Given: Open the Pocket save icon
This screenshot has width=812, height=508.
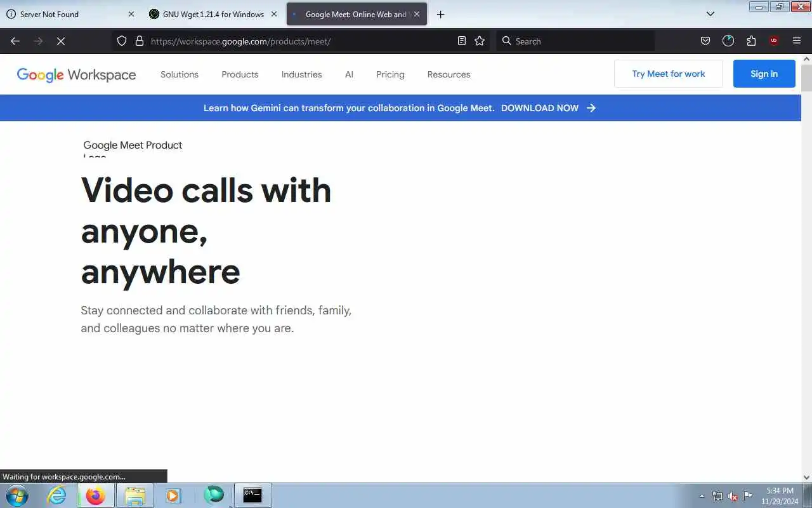Looking at the screenshot, I should tap(705, 41).
